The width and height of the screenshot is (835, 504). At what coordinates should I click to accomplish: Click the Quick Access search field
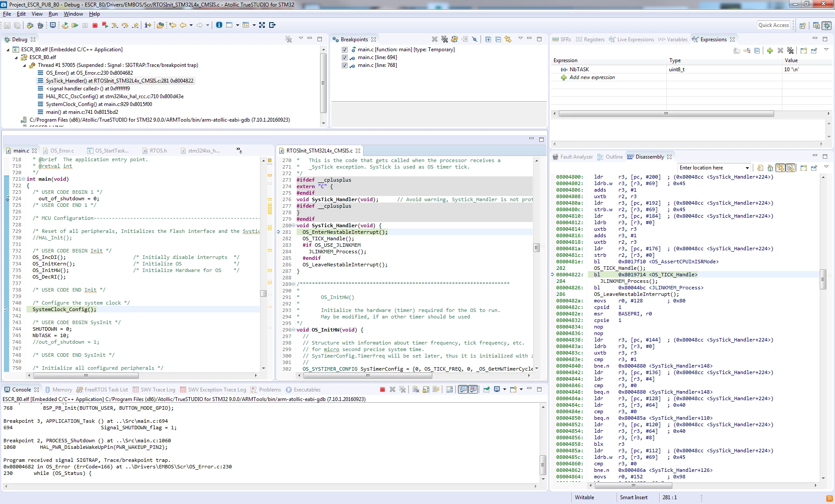pos(774,25)
